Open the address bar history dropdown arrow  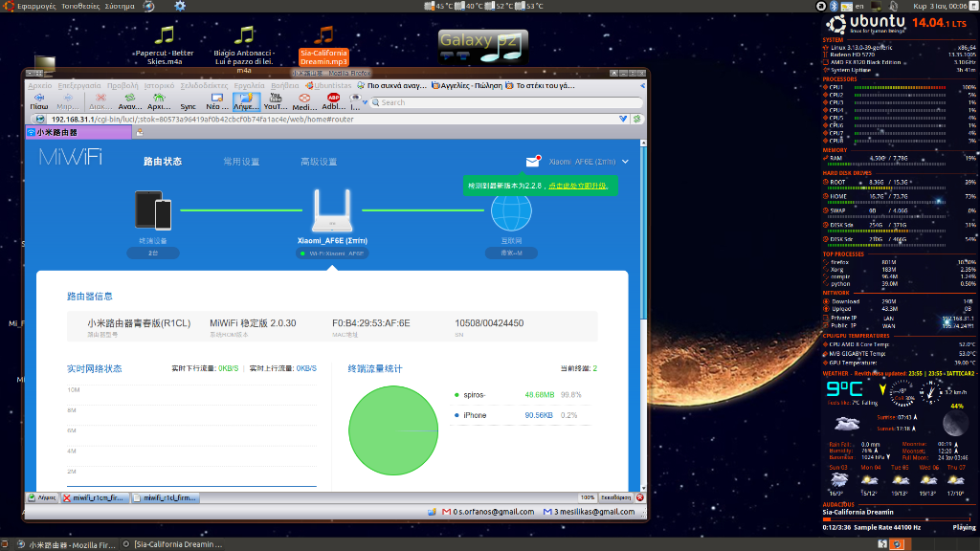(623, 119)
